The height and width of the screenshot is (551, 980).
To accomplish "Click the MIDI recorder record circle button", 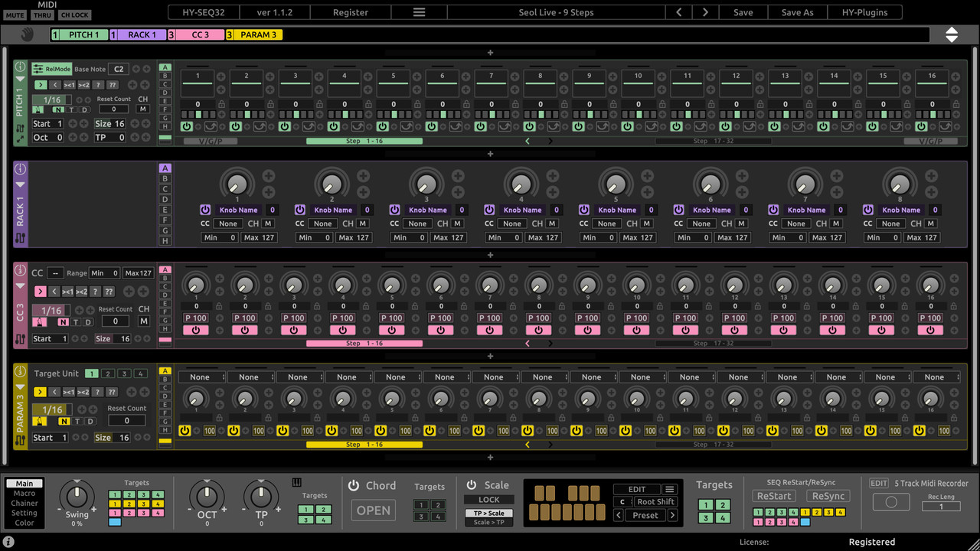I will [x=891, y=503].
